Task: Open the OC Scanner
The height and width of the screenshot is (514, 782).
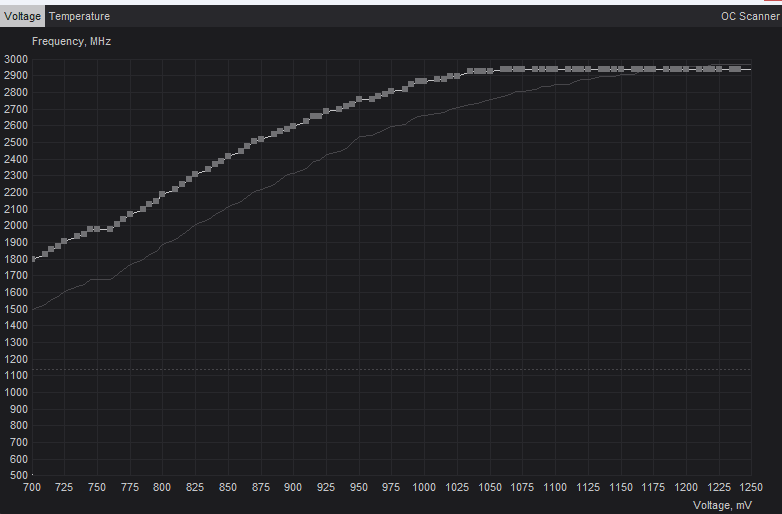Action: [x=750, y=16]
